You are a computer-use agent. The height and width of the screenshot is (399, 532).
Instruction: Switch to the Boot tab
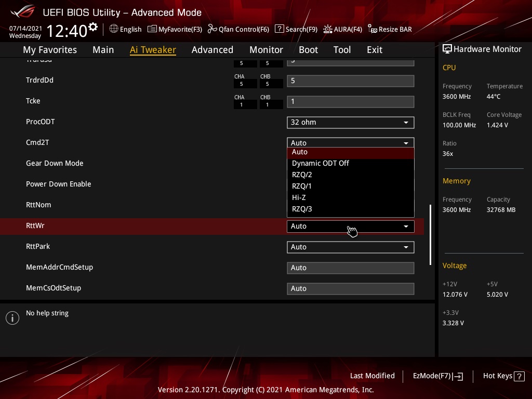pyautogui.click(x=309, y=49)
